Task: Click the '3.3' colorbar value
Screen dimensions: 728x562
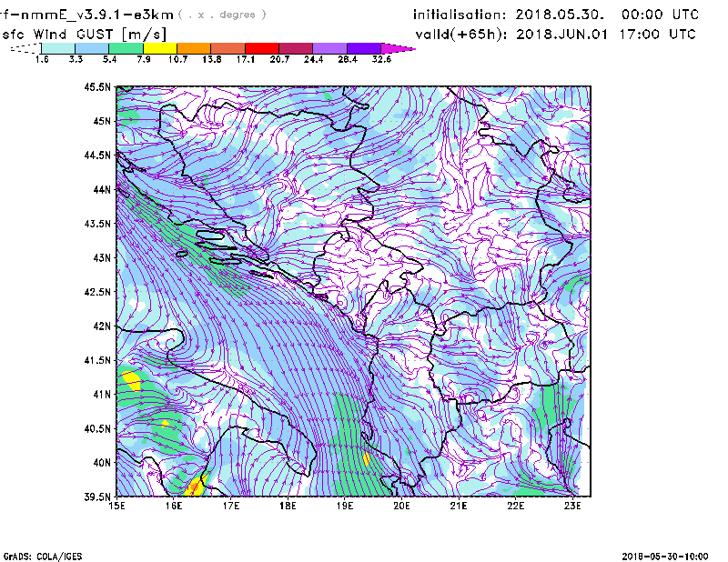Action: pos(76,59)
